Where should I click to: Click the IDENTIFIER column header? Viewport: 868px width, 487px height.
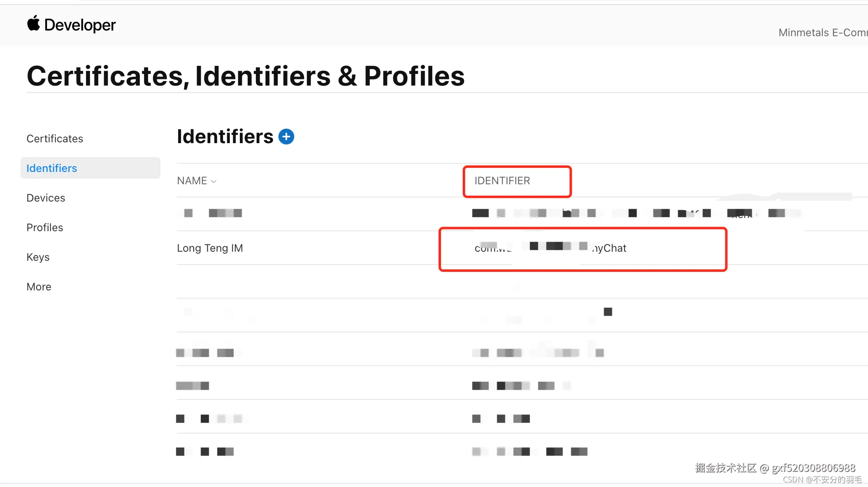point(502,181)
